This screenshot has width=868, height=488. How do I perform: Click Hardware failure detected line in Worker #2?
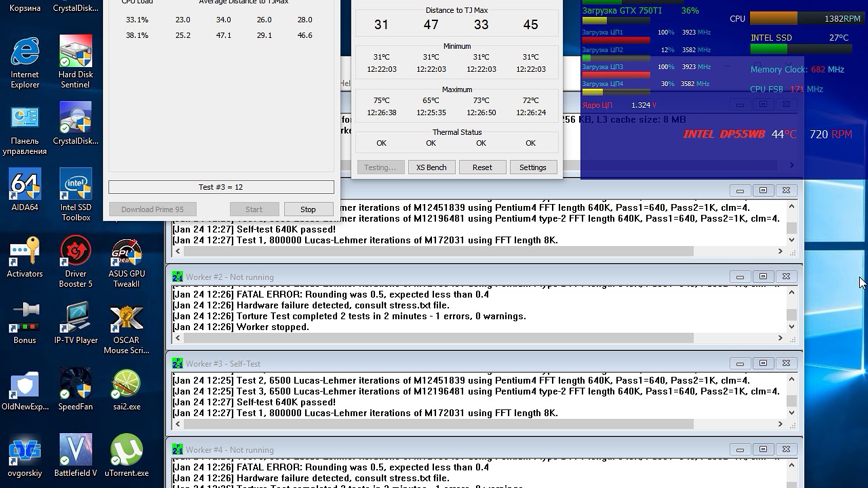click(x=311, y=305)
